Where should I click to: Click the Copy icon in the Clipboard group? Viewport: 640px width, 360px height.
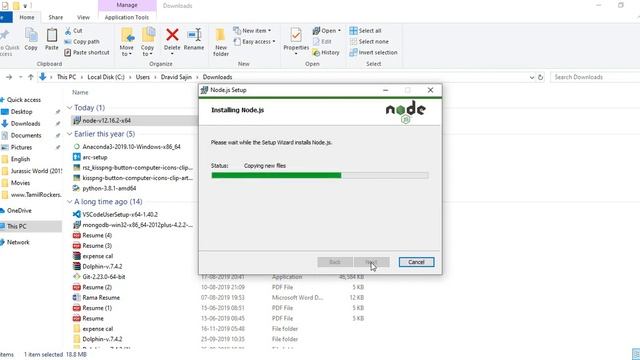click(x=31, y=39)
